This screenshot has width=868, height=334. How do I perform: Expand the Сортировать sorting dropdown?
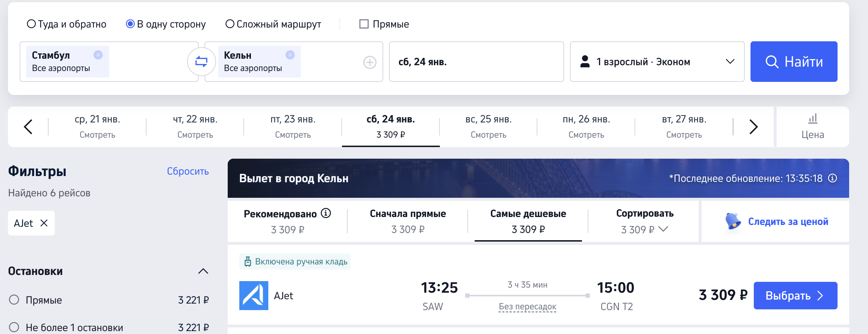[x=645, y=221]
